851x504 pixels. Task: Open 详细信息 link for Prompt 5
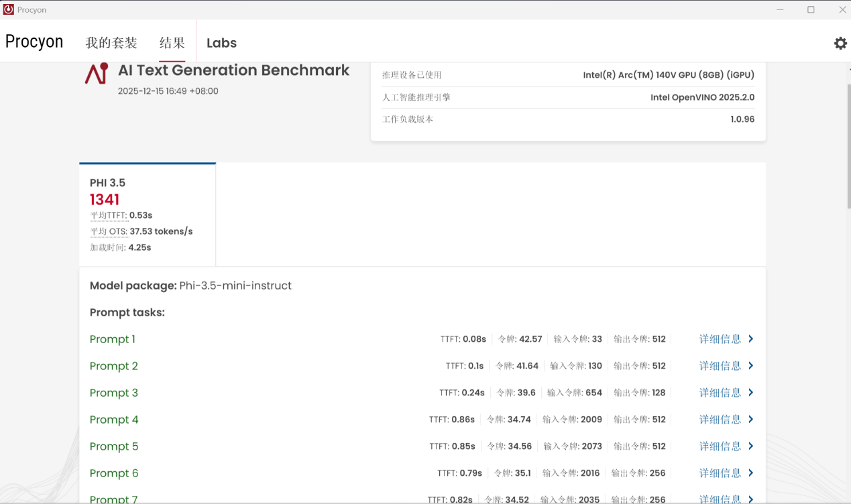tap(720, 446)
